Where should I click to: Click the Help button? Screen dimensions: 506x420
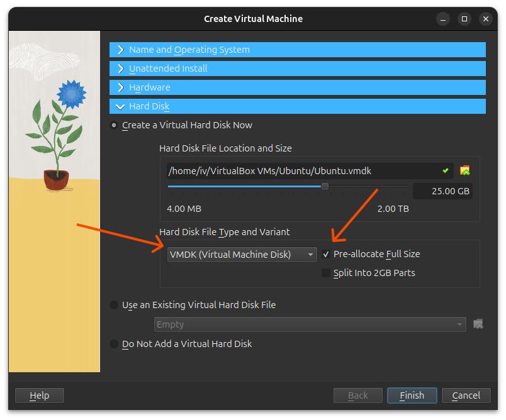pyautogui.click(x=40, y=395)
